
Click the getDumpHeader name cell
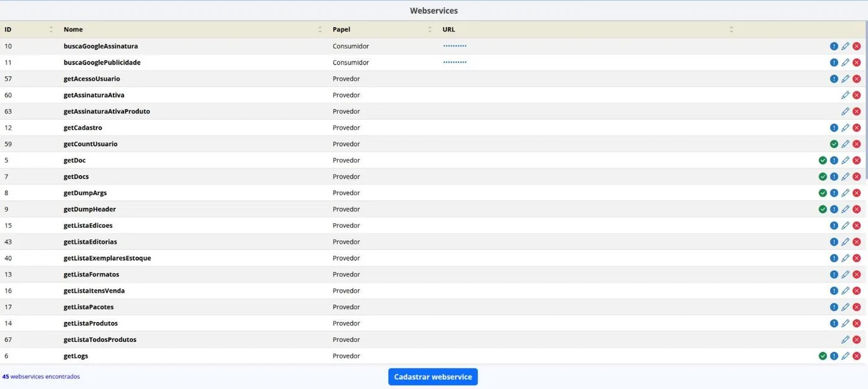89,209
